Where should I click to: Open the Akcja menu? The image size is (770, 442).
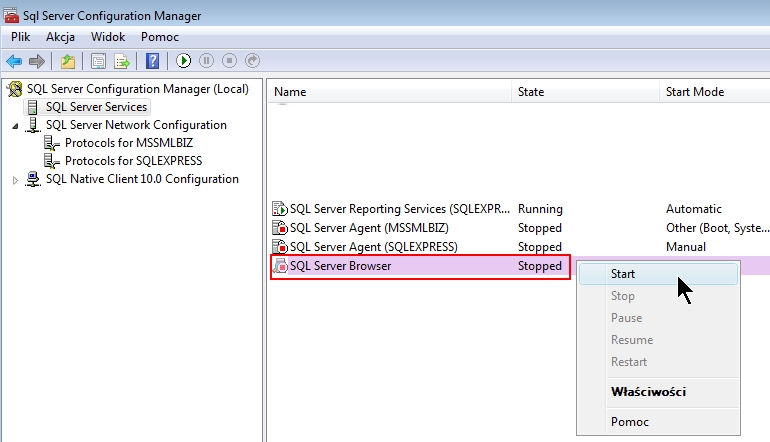[x=60, y=37]
